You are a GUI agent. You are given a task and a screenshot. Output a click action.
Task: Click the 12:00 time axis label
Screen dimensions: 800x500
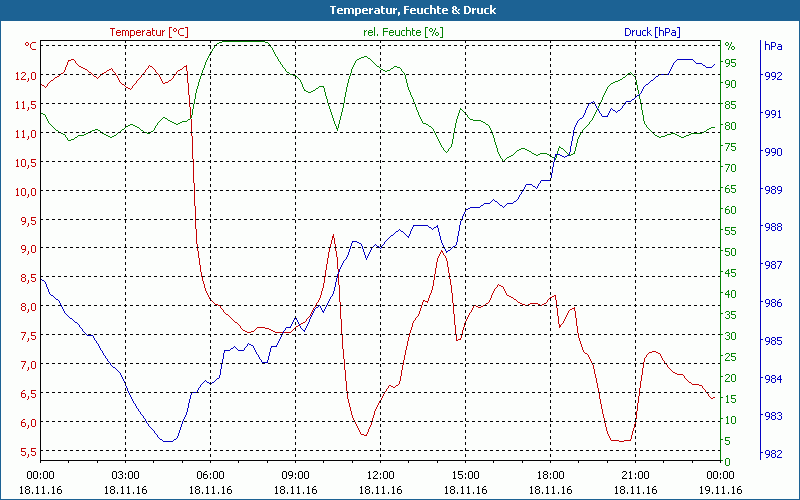(380, 475)
